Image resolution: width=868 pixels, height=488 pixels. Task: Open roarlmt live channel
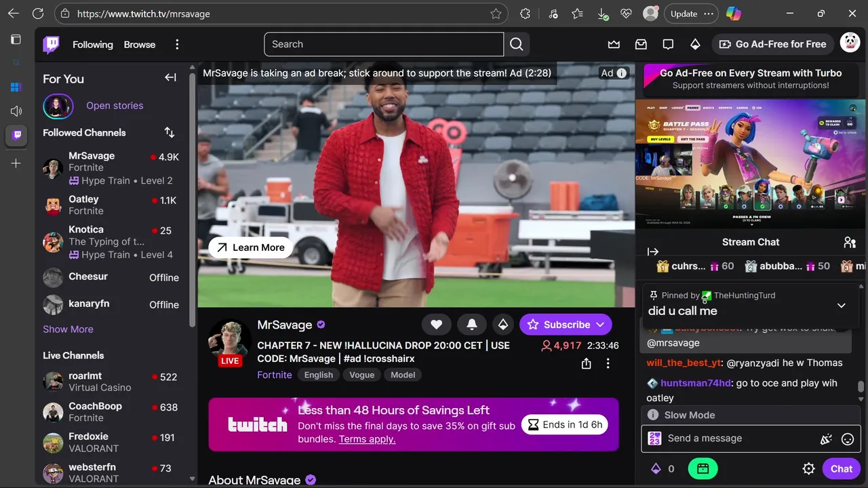point(111,382)
